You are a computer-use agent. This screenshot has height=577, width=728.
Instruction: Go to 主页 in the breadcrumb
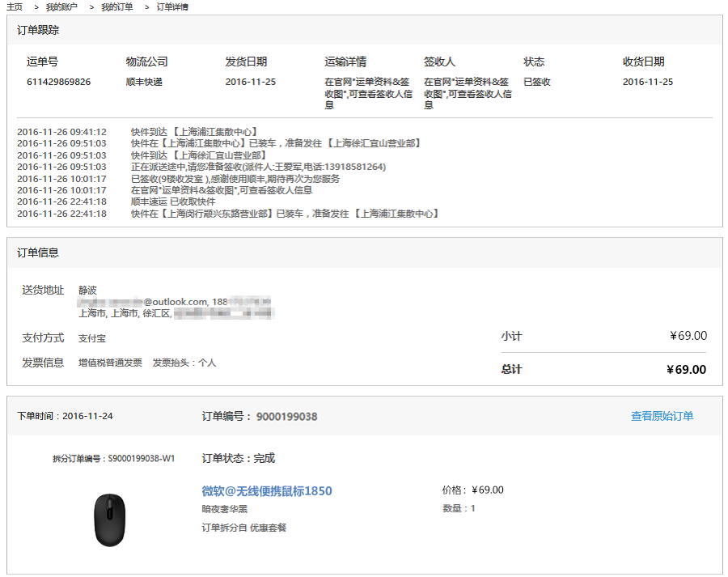click(15, 7)
